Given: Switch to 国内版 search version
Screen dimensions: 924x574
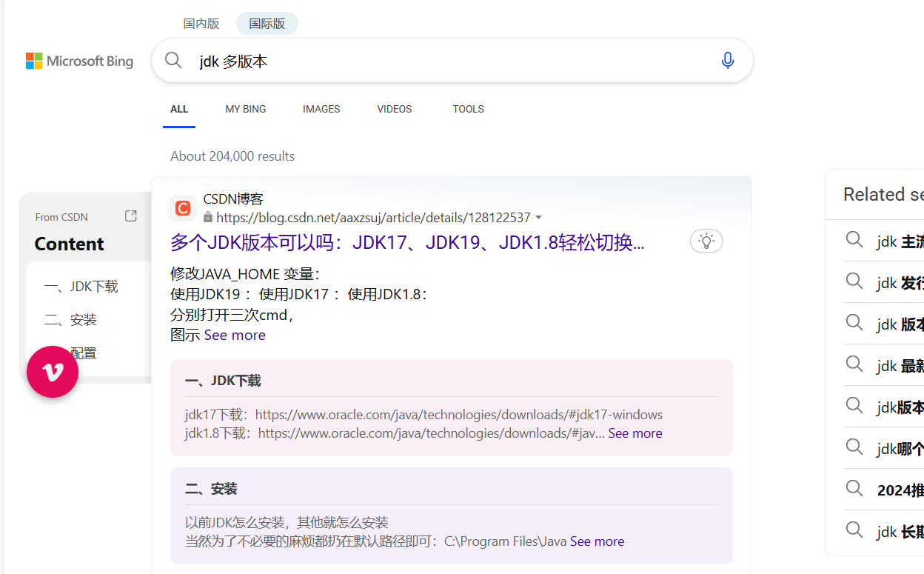Looking at the screenshot, I should (201, 24).
